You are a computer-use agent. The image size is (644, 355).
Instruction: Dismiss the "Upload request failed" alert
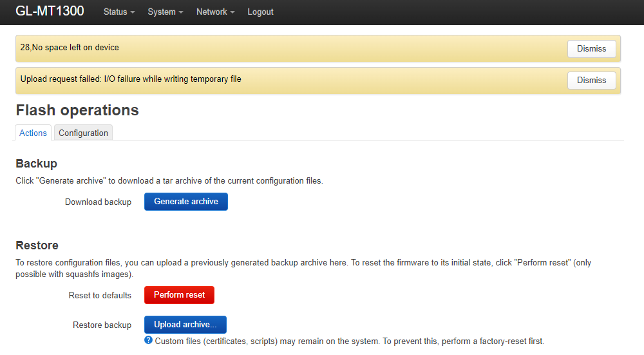click(x=591, y=81)
